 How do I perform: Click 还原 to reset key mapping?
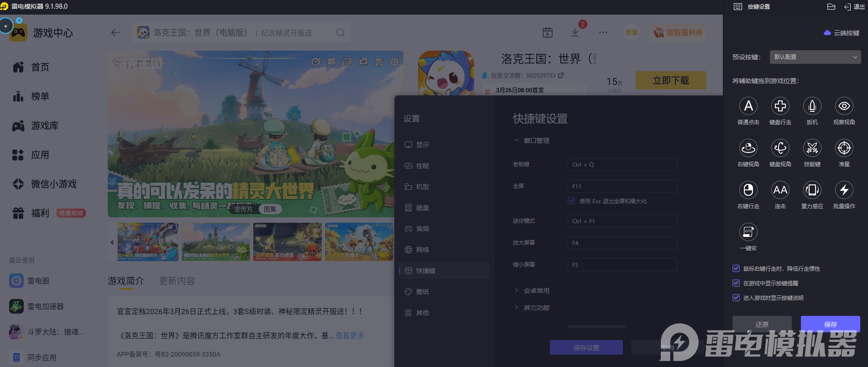[x=762, y=324]
